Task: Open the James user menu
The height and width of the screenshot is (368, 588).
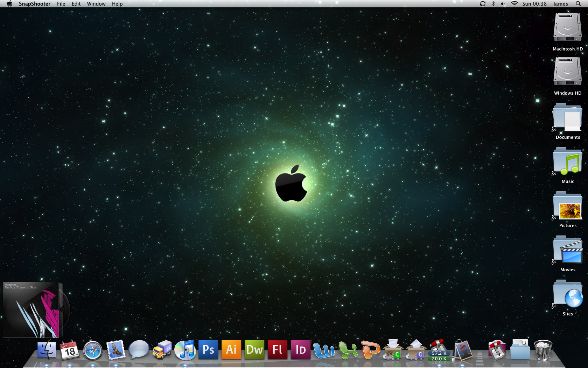Action: pyautogui.click(x=560, y=4)
